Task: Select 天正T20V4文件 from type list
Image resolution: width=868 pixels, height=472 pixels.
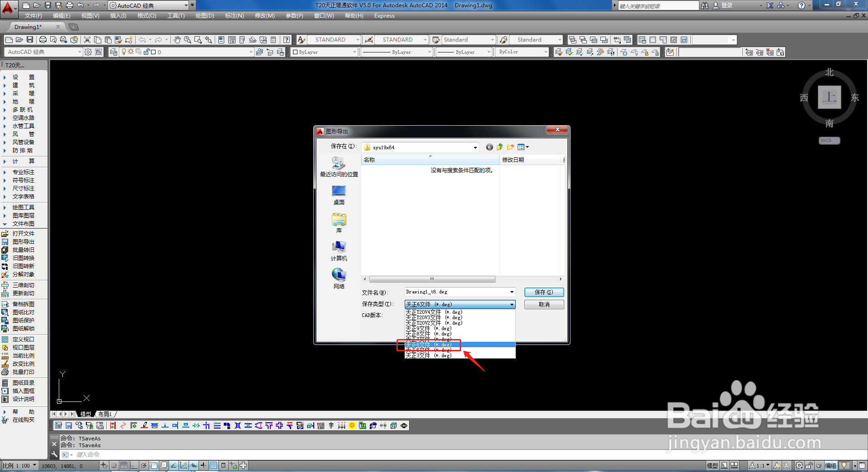Action: click(x=460, y=312)
